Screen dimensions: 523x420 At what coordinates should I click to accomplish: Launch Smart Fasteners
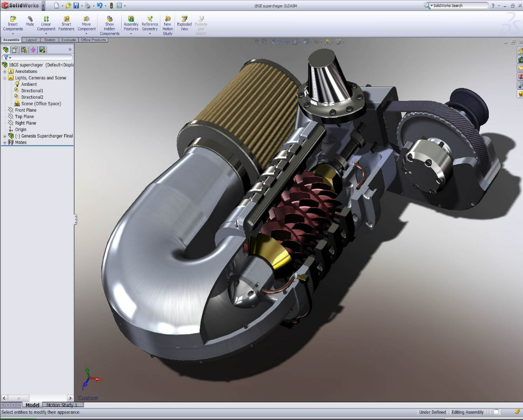[x=66, y=23]
